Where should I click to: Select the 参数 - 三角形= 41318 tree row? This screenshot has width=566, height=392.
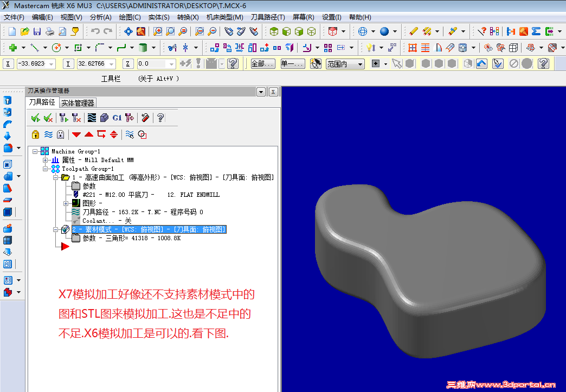131,238
